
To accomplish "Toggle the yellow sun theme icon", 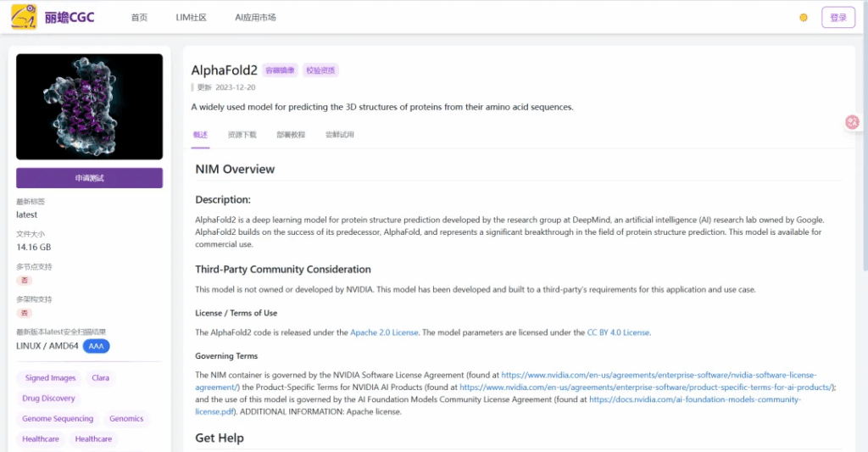I will (x=804, y=18).
